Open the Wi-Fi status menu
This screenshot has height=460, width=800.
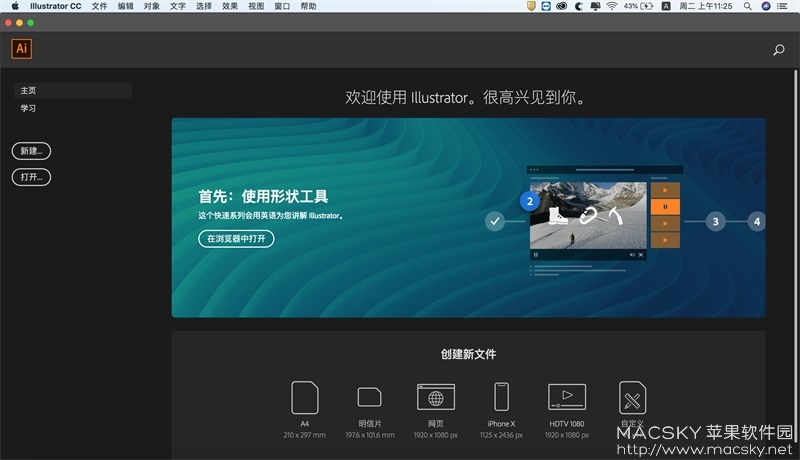pos(611,6)
